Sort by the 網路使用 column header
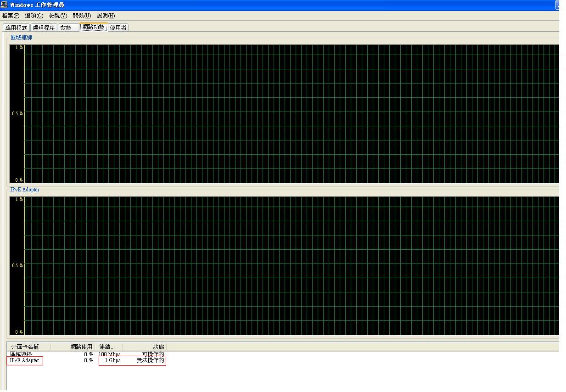The height and width of the screenshot is (392, 566). coord(83,347)
